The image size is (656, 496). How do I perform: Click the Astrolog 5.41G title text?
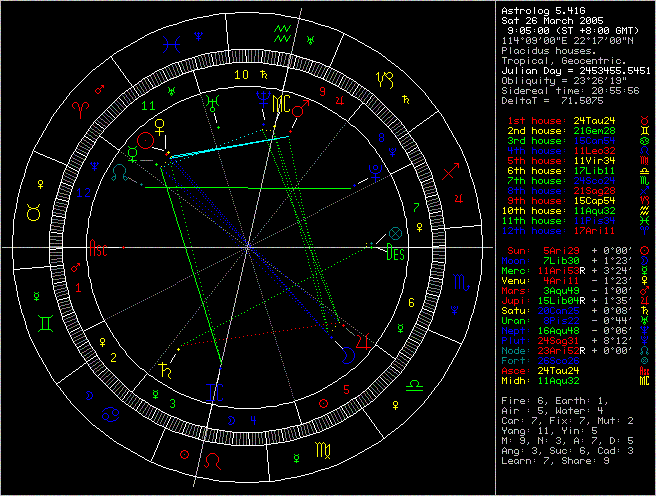(543, 9)
